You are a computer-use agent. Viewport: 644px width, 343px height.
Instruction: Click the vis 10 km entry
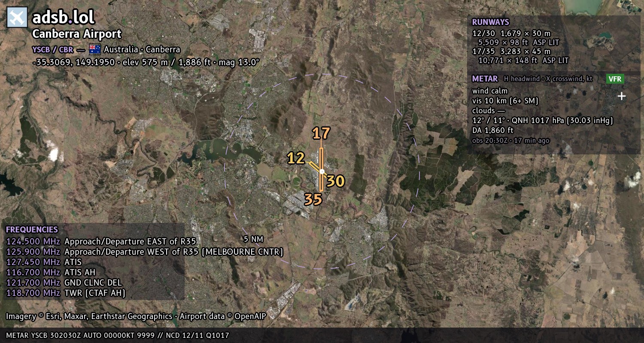[x=505, y=101]
